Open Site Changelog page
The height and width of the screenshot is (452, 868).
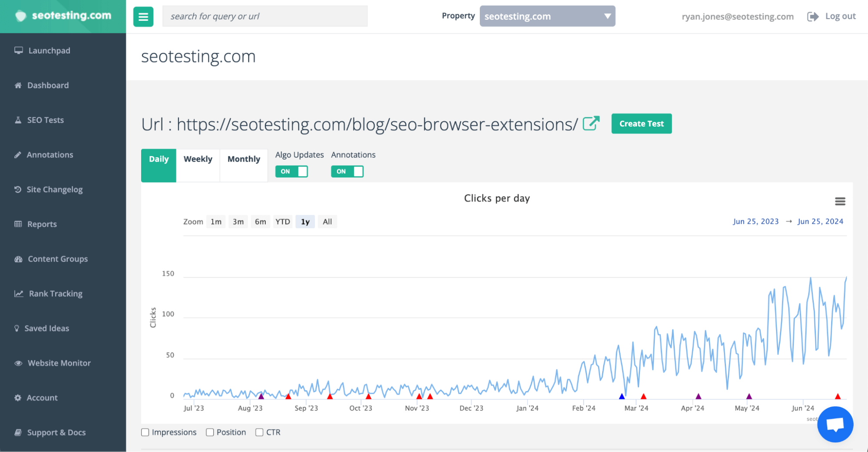tap(54, 189)
